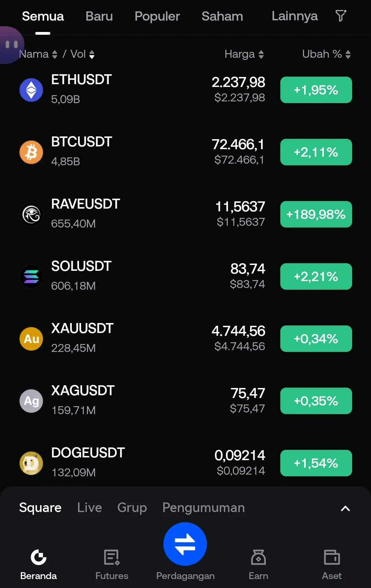The image size is (371, 588).
Task: Sort list by Harga arrows
Action: click(x=261, y=54)
